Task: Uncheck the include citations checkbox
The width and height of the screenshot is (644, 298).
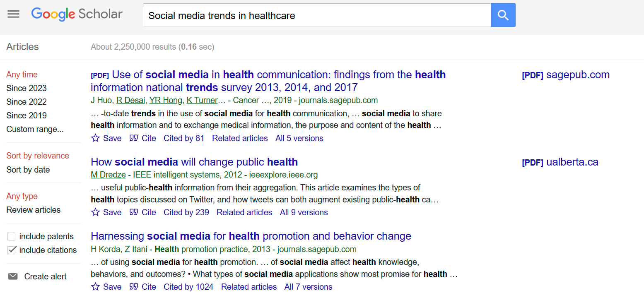Action: pos(12,250)
